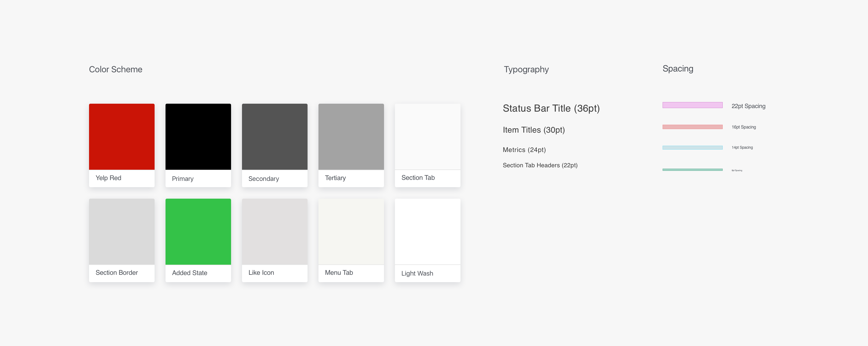Select the Like Icon color swatch
The image size is (868, 346).
(274, 232)
